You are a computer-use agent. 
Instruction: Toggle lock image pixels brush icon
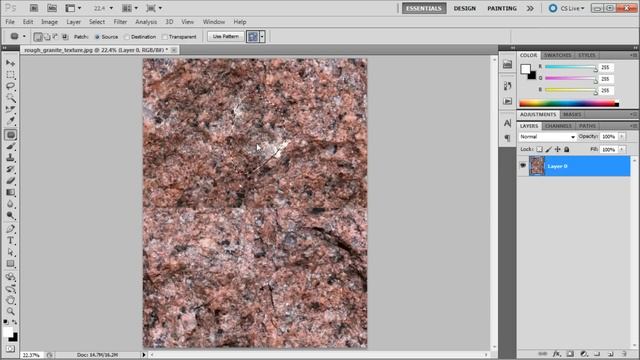549,149
